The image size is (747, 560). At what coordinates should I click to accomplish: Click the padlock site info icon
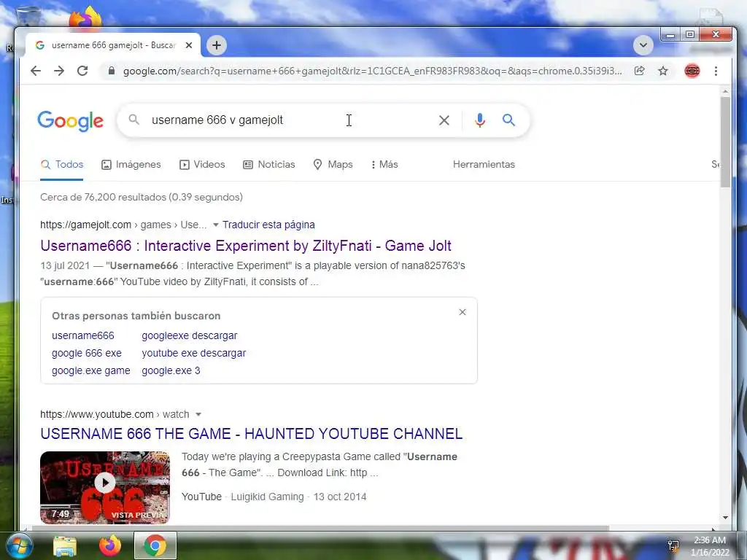112,71
